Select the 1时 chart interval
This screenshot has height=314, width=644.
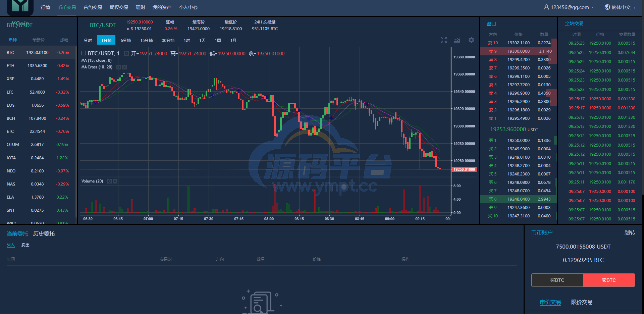point(187,40)
